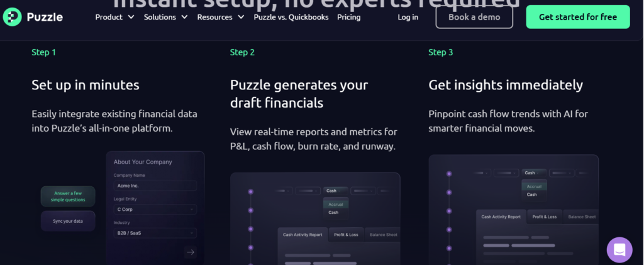The width and height of the screenshot is (644, 265).
Task: Expand the Product menu chevron
Action: [x=131, y=17]
